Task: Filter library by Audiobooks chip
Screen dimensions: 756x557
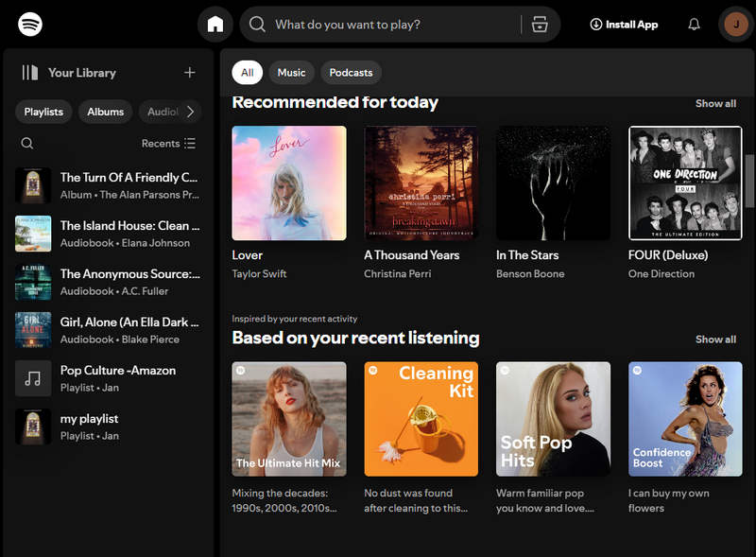Action: (163, 112)
